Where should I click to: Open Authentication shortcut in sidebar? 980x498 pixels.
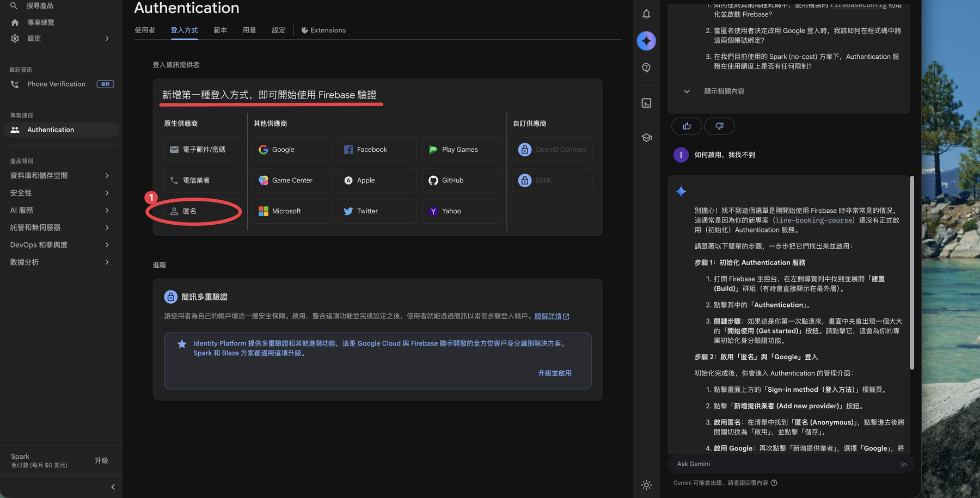click(x=61, y=130)
